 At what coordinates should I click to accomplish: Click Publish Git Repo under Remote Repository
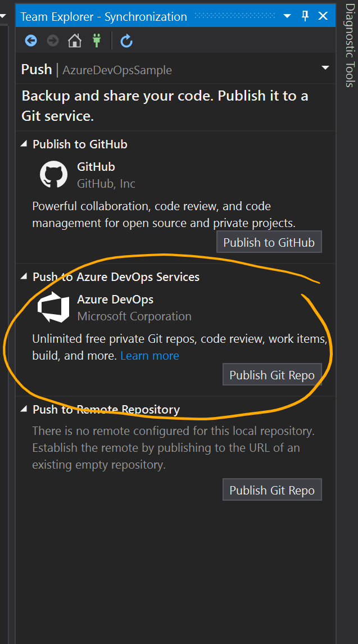[x=272, y=490]
